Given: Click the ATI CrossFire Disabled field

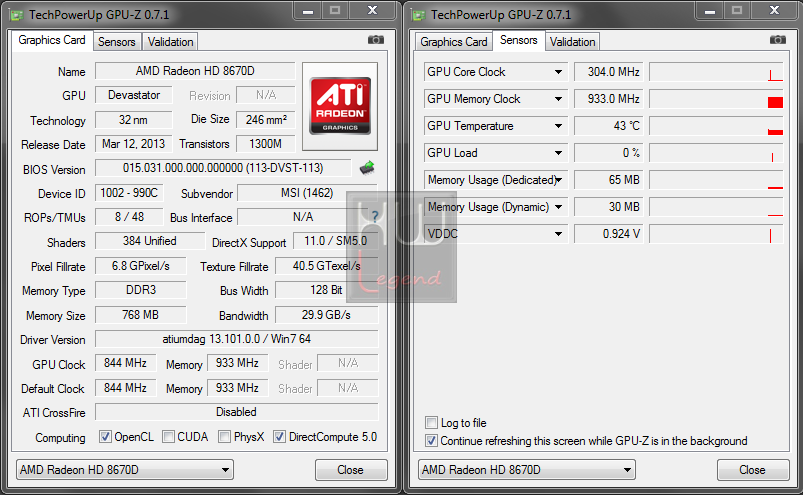Looking at the screenshot, I should pos(237,412).
